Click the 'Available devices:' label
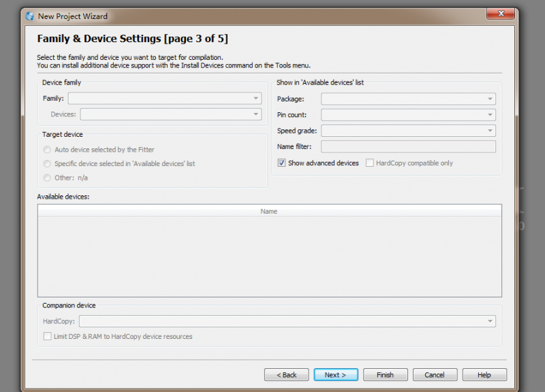This screenshot has width=545, height=392. 63,197
